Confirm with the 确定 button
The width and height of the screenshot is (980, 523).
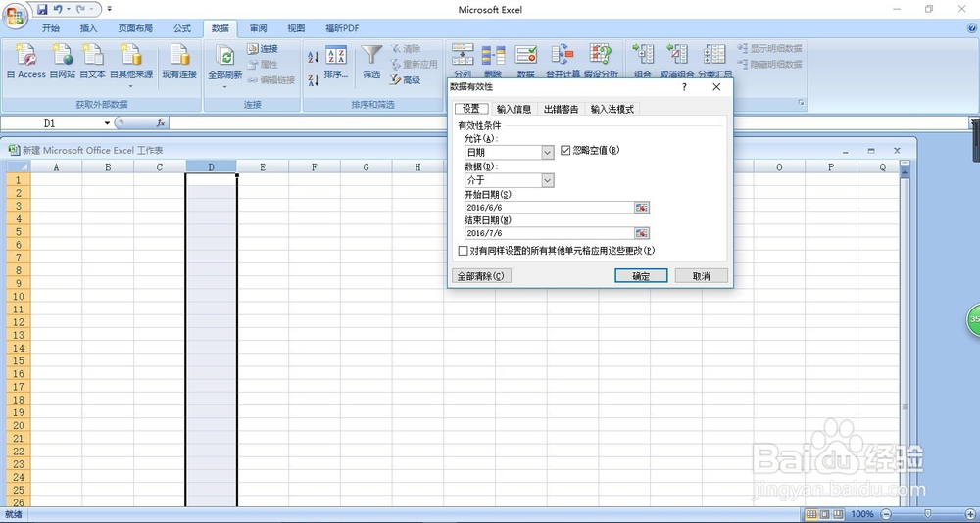click(641, 276)
